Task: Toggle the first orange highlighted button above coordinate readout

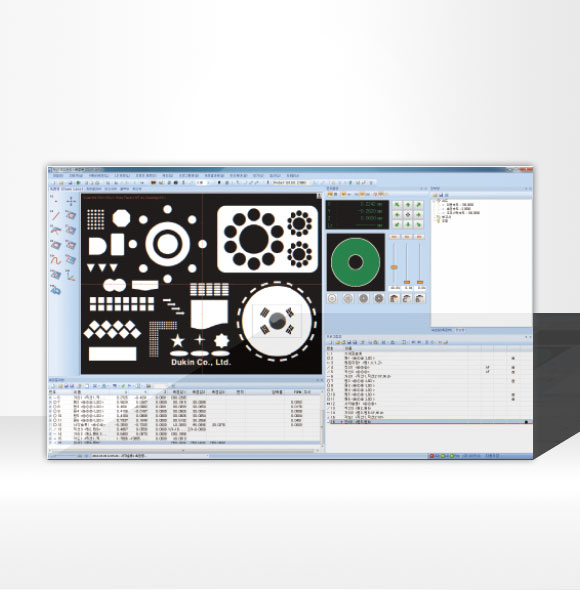Action: click(x=330, y=194)
